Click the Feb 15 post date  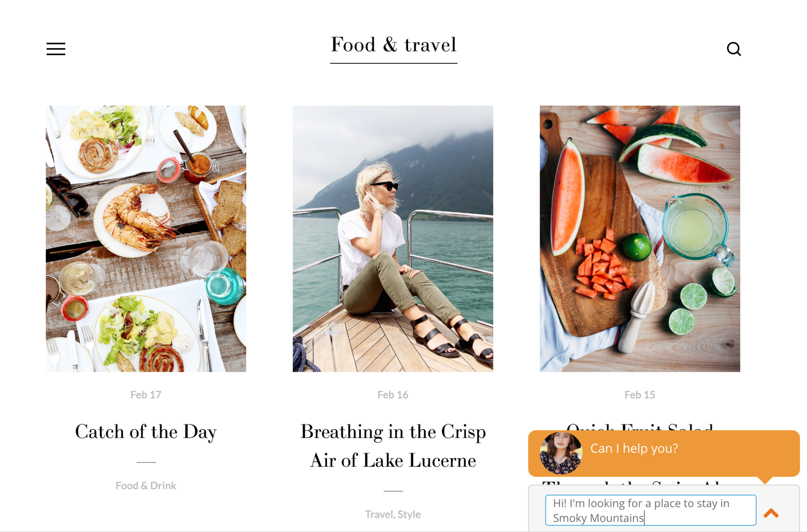click(640, 395)
